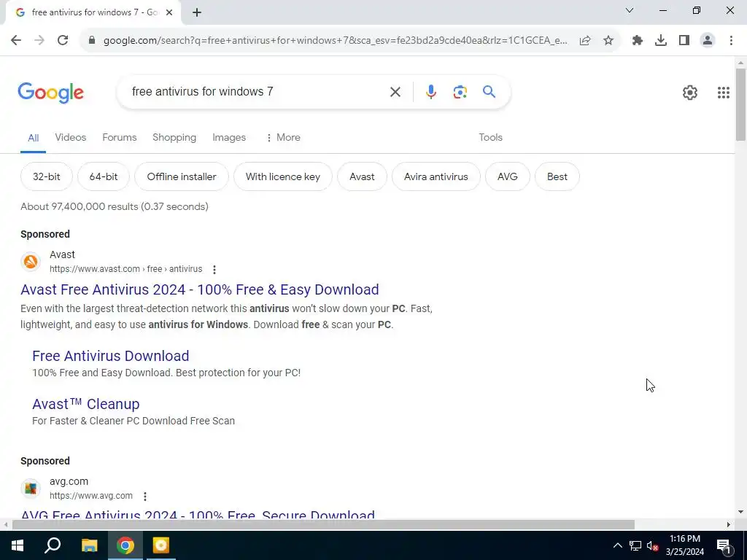
Task: Go back to the previous page
Action: point(16,41)
